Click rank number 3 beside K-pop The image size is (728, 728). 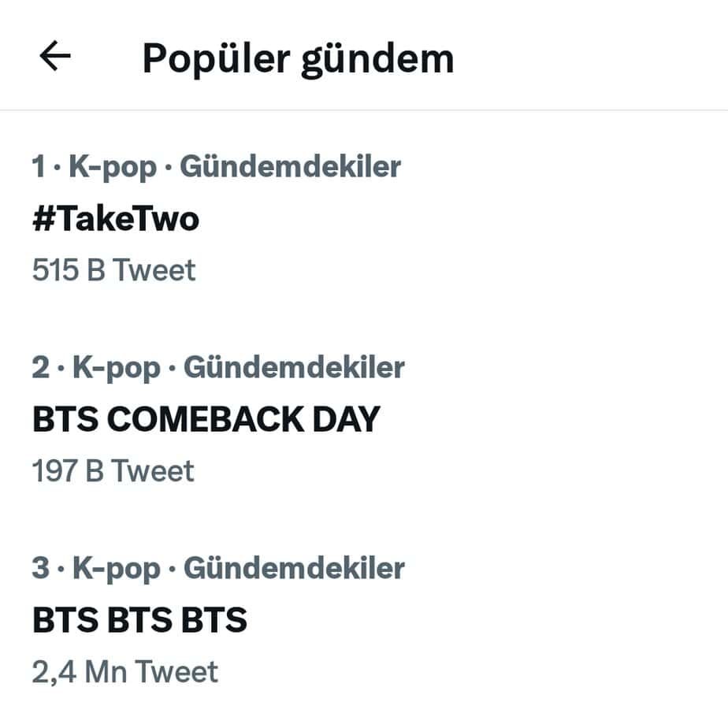point(41,569)
